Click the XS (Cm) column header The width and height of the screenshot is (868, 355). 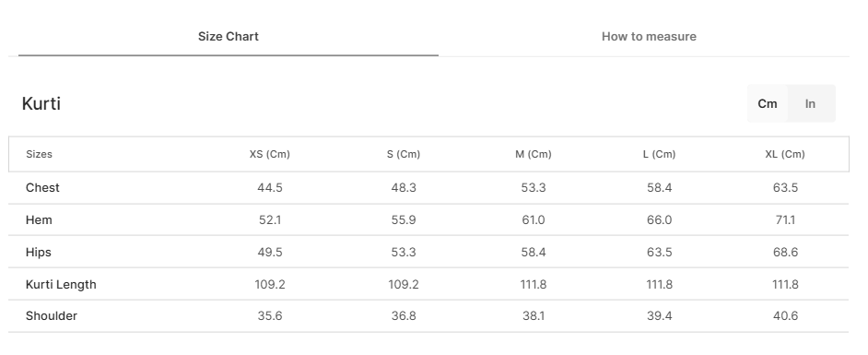(270, 154)
